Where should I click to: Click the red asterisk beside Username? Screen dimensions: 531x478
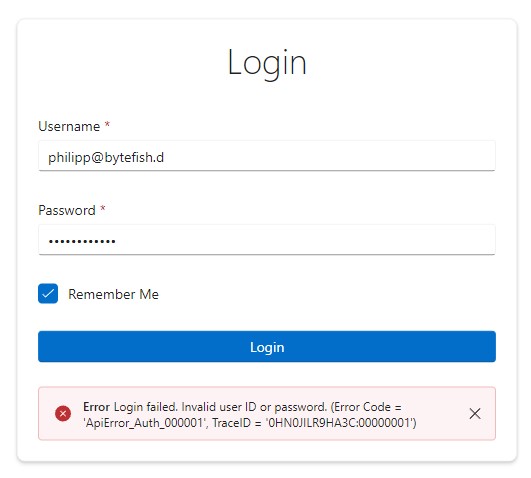pos(107,124)
